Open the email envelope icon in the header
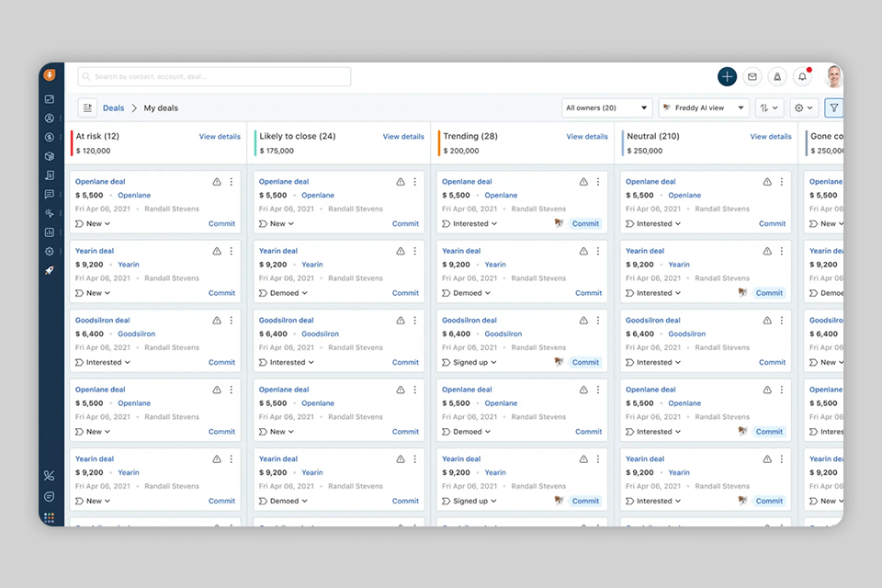Image resolution: width=882 pixels, height=588 pixels. click(x=752, y=76)
